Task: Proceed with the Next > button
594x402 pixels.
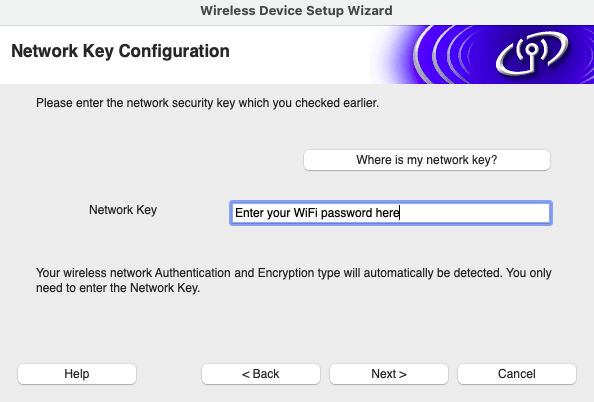Action: (389, 374)
